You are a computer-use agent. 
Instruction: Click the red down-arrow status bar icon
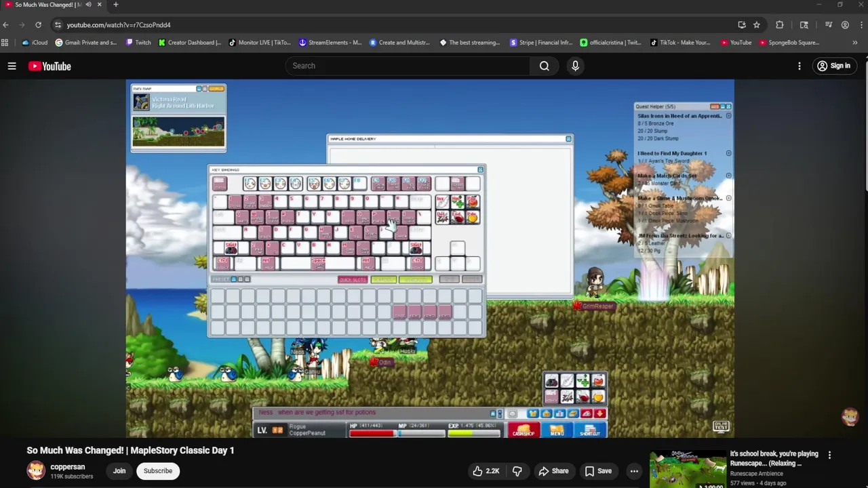pyautogui.click(x=600, y=413)
